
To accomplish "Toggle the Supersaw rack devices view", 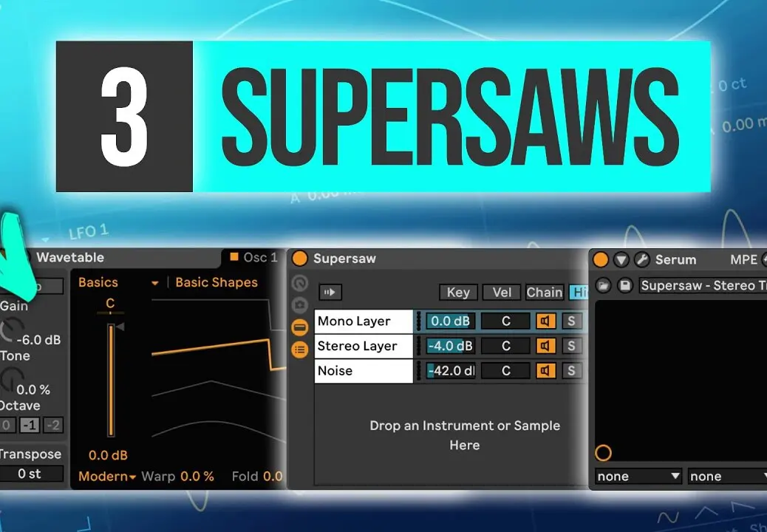I will (x=300, y=327).
